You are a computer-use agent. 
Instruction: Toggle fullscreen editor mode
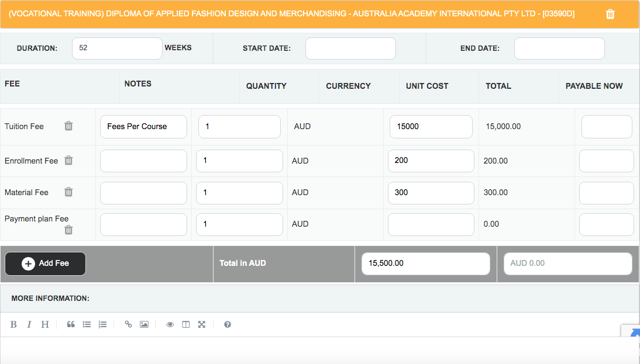(202, 324)
